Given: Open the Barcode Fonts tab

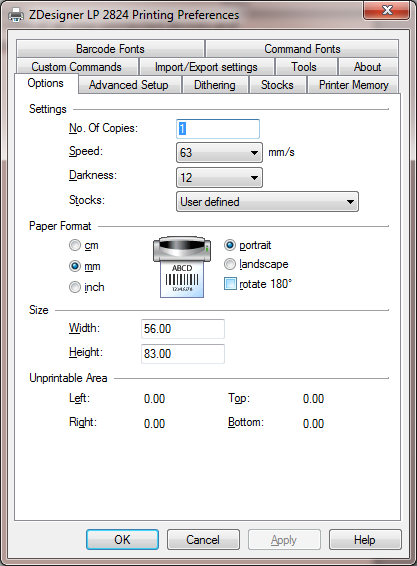Looking at the screenshot, I should pos(110,49).
